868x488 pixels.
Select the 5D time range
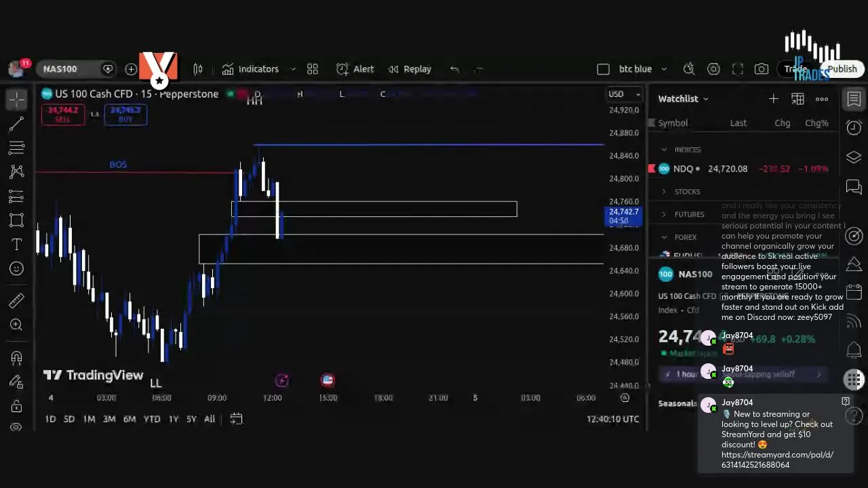click(x=69, y=419)
